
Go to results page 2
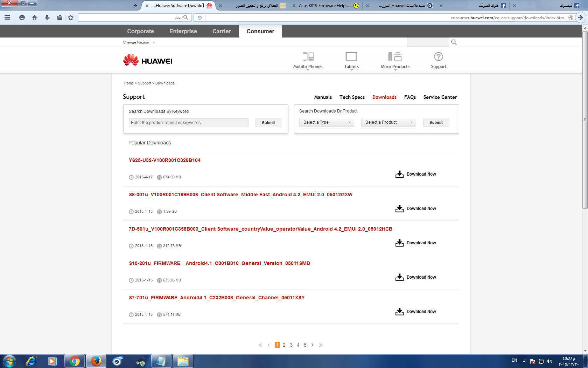[x=284, y=345]
